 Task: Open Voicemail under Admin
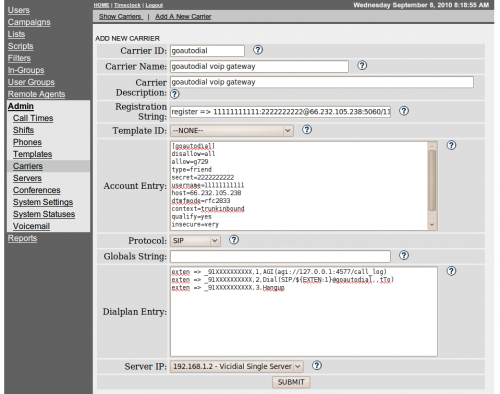pos(31,226)
